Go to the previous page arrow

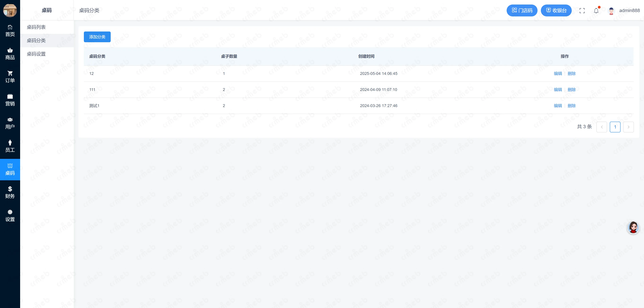(x=602, y=127)
